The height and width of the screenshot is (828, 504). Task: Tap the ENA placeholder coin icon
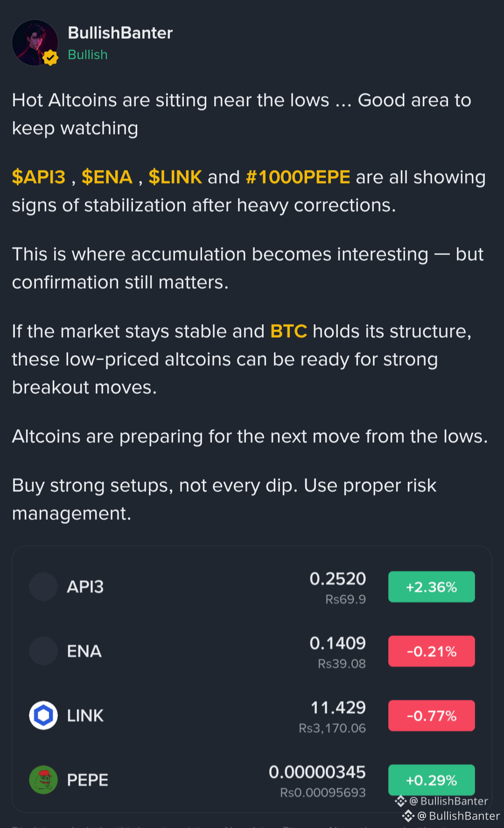[43, 651]
